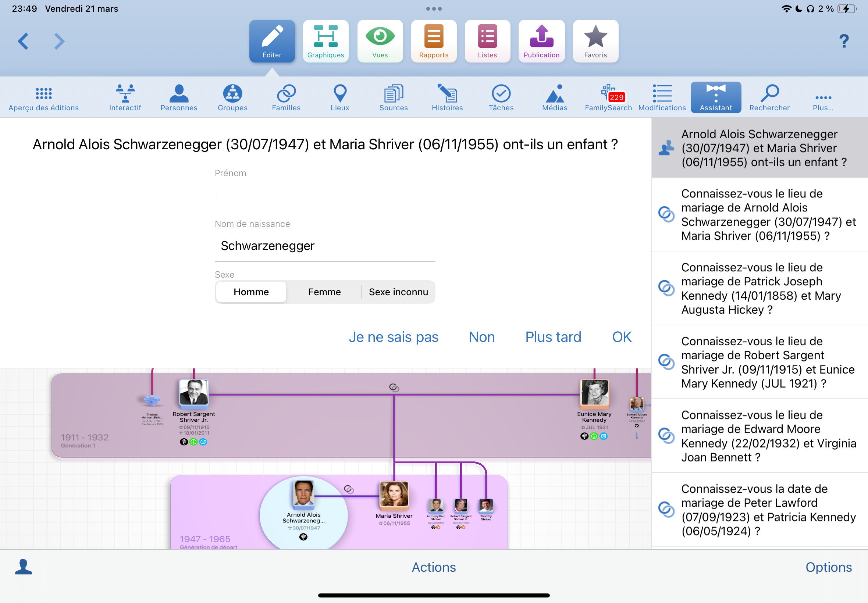Select Anthony Paul Shriver thumbnail
868x603 pixels.
point(436,506)
